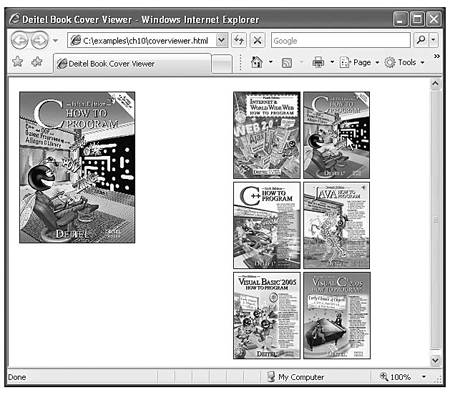Show more toolbar items via chevron
450x395 pixels.
pos(437,56)
